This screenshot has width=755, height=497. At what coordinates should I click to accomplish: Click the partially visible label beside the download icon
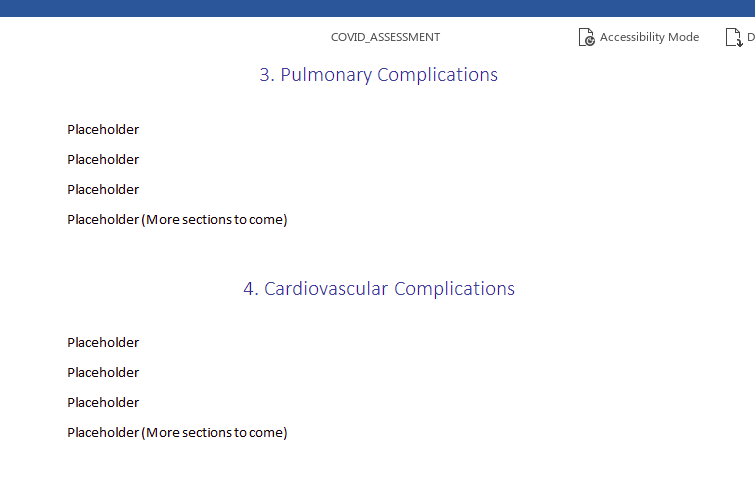coord(751,37)
